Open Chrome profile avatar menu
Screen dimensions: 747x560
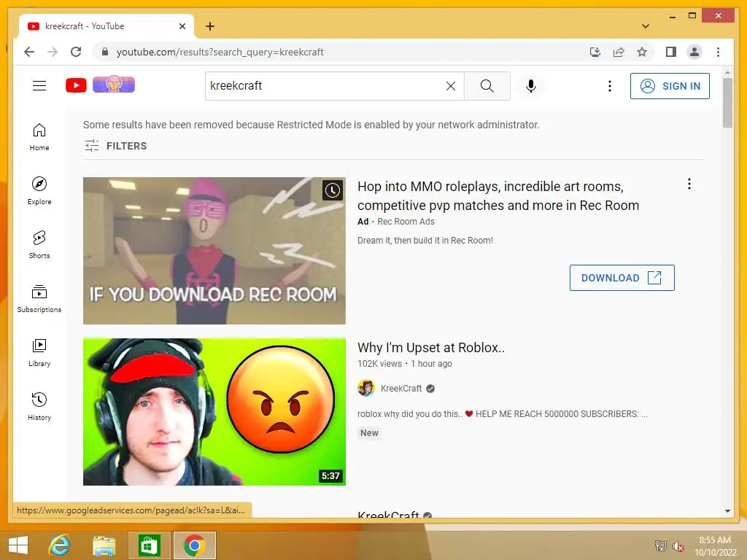tap(694, 52)
